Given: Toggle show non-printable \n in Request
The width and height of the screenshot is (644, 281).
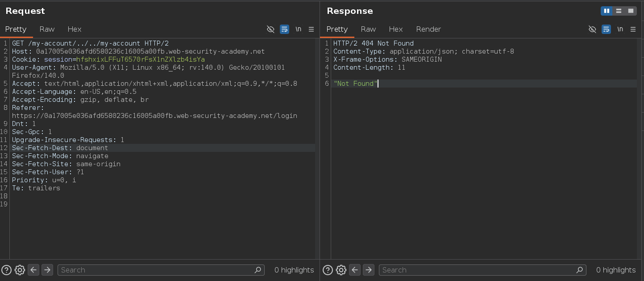Looking at the screenshot, I should (298, 29).
